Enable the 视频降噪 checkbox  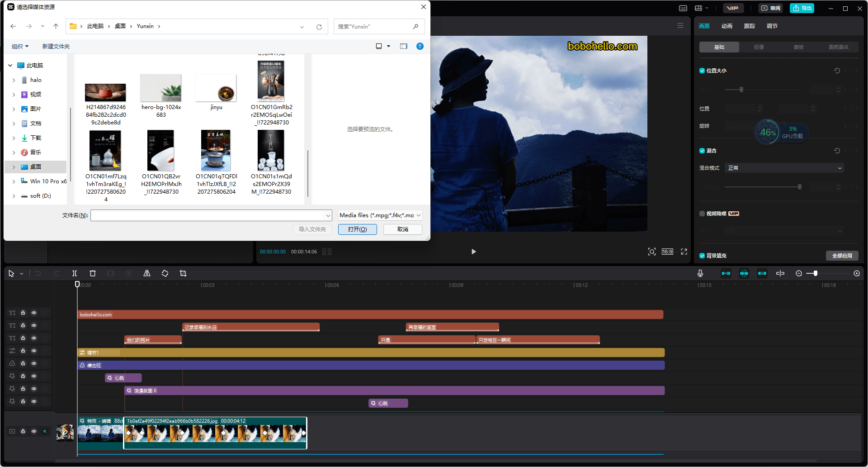(x=702, y=214)
